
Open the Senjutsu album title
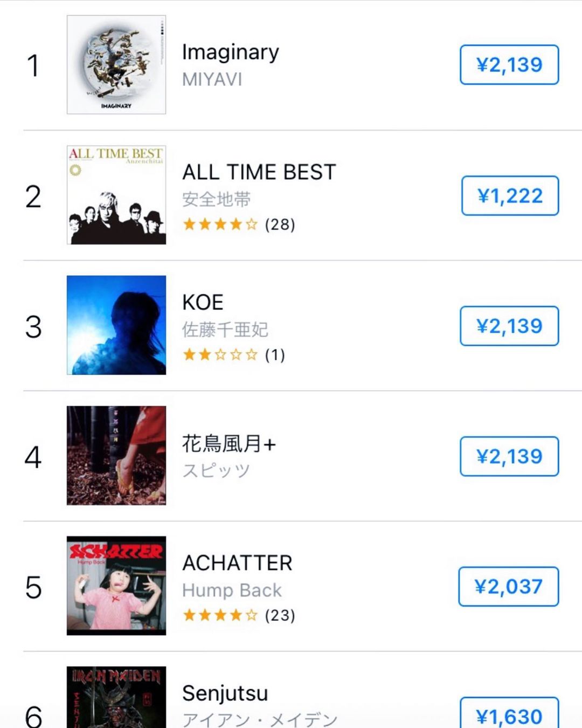[225, 693]
